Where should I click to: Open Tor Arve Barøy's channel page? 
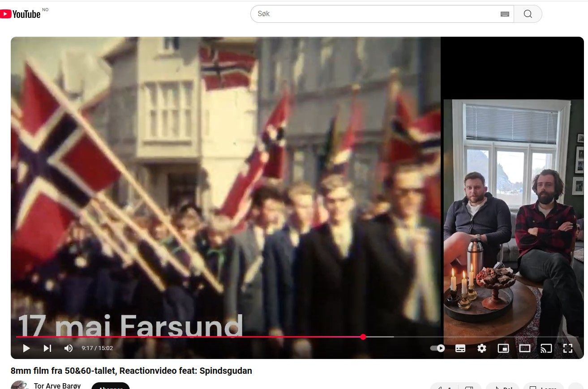(57, 385)
